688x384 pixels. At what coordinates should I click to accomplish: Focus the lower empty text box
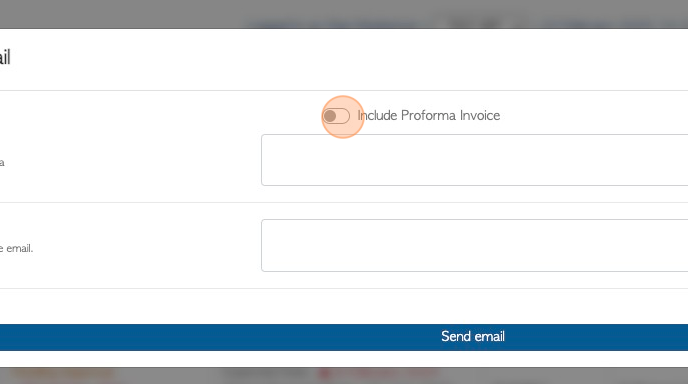click(x=474, y=245)
